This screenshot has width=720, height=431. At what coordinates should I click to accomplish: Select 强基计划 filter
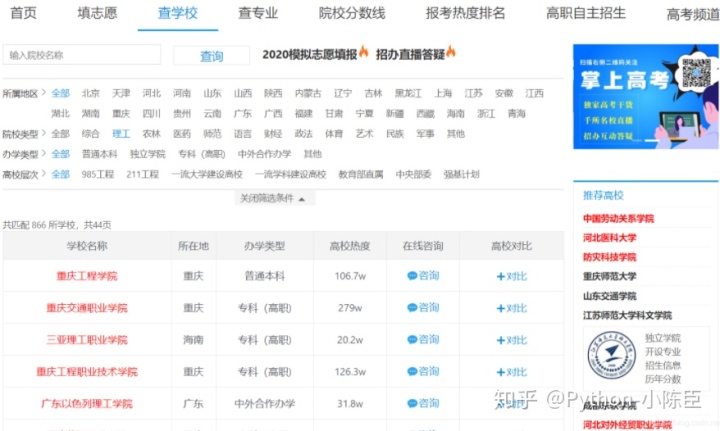[461, 174]
